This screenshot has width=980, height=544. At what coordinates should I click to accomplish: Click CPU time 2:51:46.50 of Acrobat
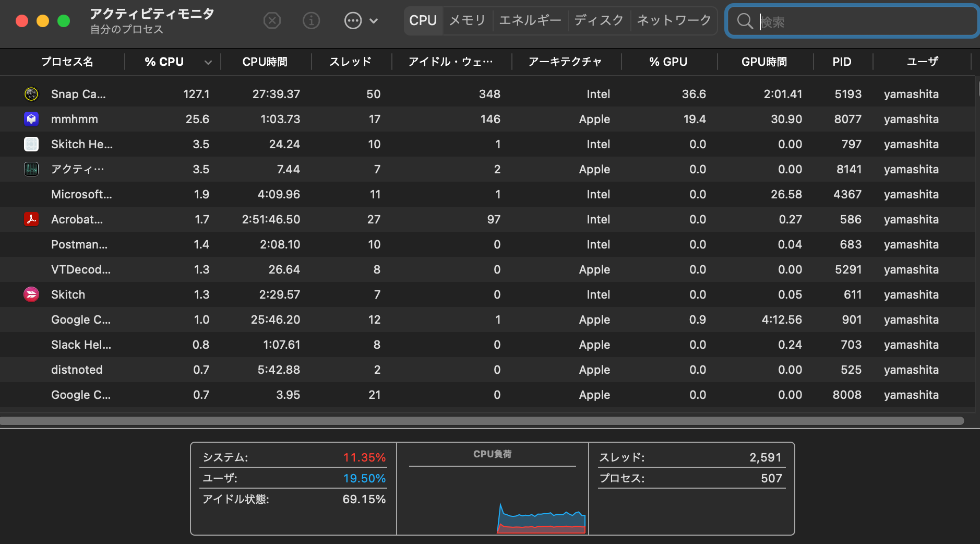coord(271,219)
